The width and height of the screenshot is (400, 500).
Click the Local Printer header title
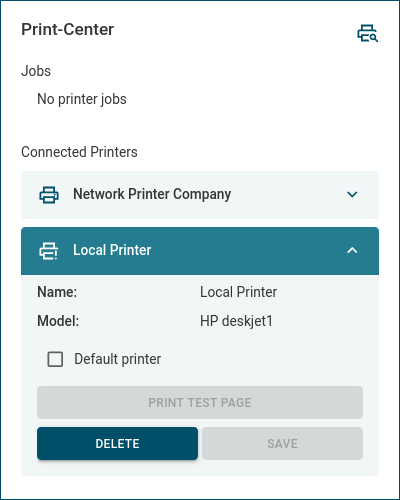click(x=112, y=250)
